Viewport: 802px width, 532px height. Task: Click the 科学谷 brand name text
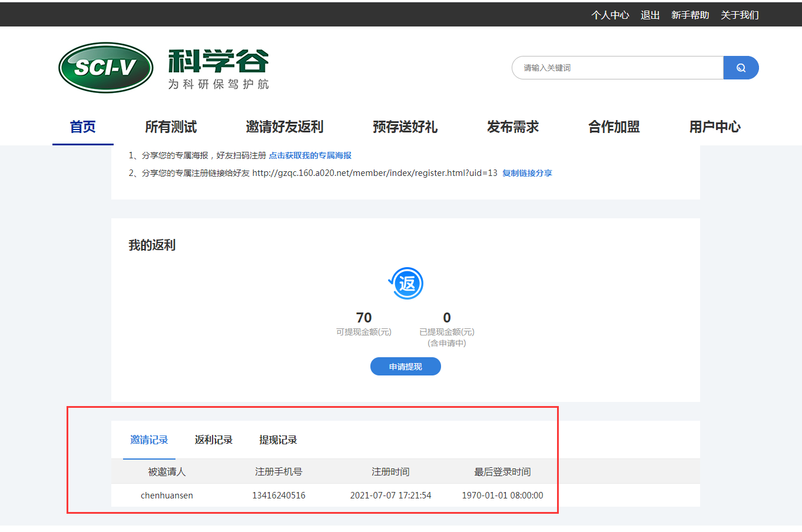[218, 61]
